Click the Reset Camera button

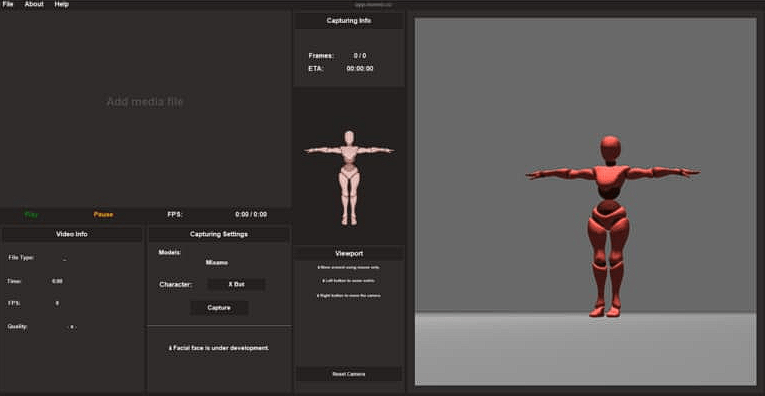[x=348, y=374]
